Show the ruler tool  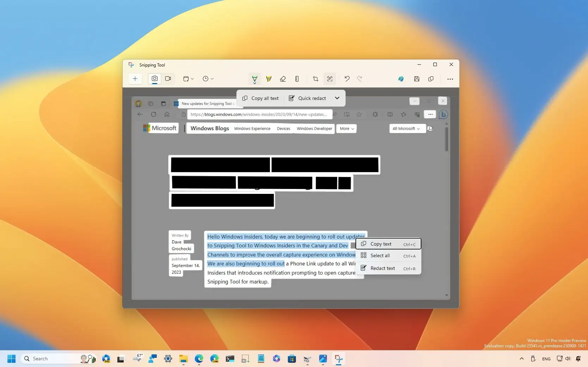pyautogui.click(x=297, y=79)
